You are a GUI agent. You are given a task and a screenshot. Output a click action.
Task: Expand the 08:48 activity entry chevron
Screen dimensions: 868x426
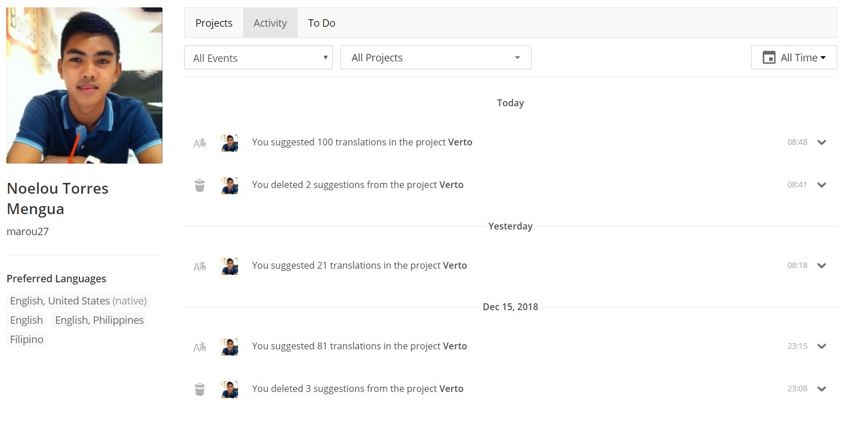click(821, 143)
